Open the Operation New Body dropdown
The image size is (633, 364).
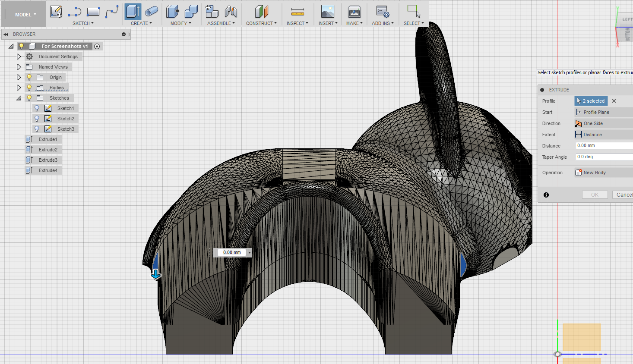point(604,173)
